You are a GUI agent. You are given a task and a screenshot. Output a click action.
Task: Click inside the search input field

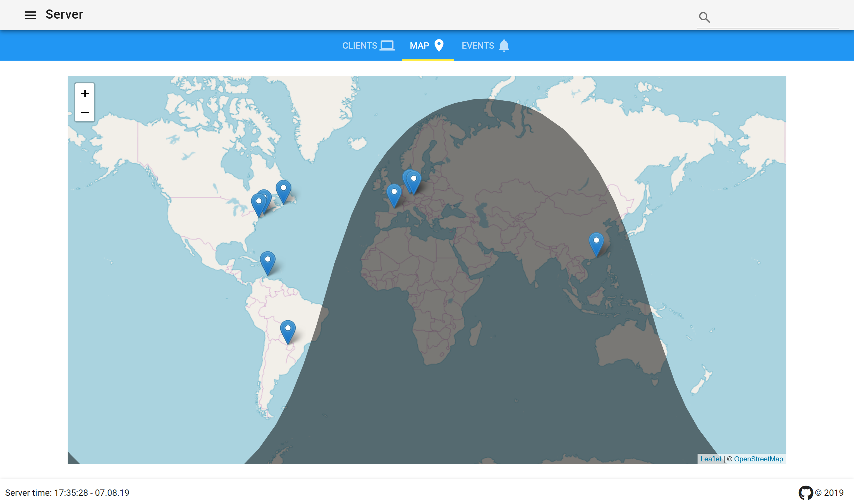coord(775,18)
